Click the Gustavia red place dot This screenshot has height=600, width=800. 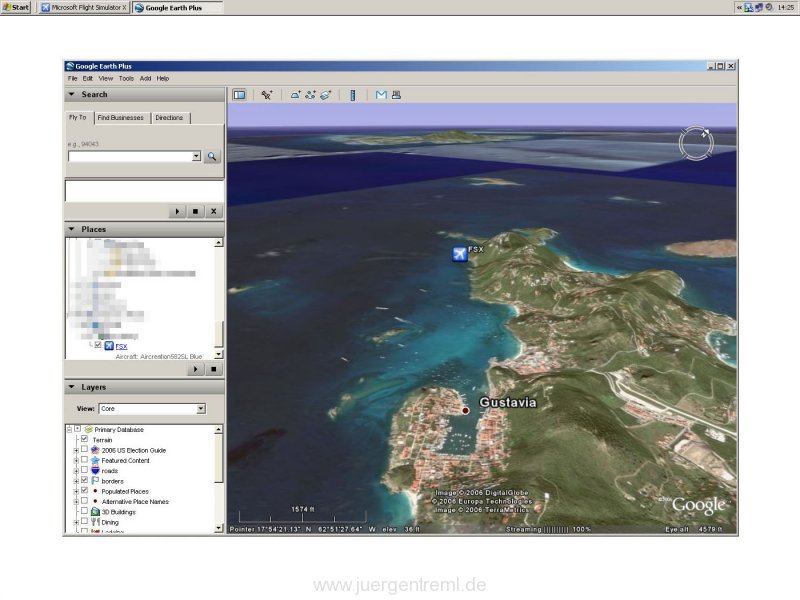[x=465, y=411]
